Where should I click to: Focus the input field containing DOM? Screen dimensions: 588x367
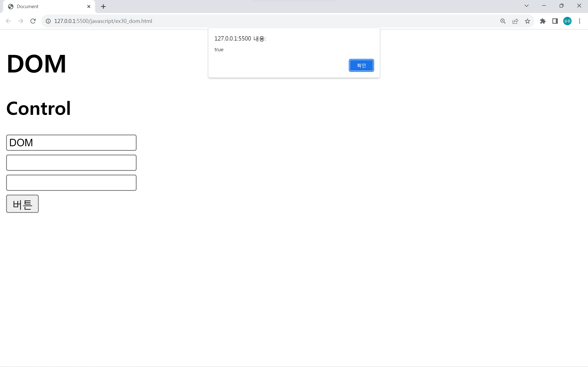coord(71,143)
